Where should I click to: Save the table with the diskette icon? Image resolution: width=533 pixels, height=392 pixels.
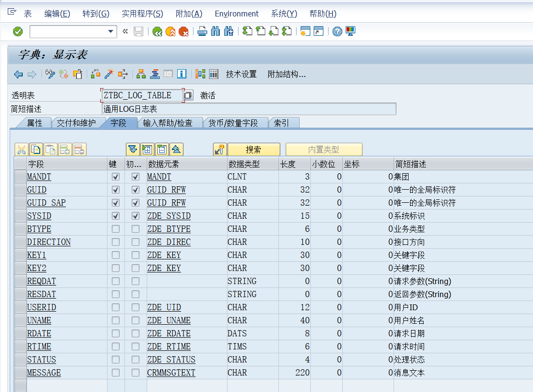(138, 32)
